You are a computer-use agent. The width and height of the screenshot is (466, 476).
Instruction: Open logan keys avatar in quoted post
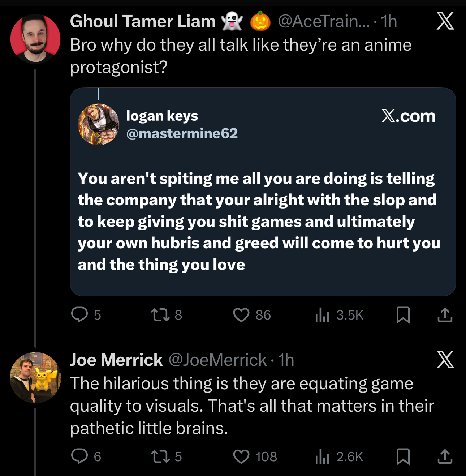click(x=99, y=124)
